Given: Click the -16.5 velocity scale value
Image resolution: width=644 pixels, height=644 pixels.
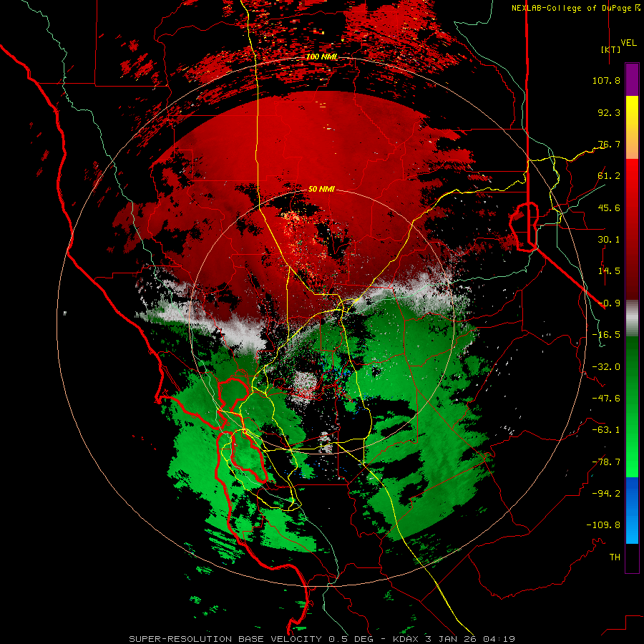Looking at the screenshot, I should (x=606, y=335).
